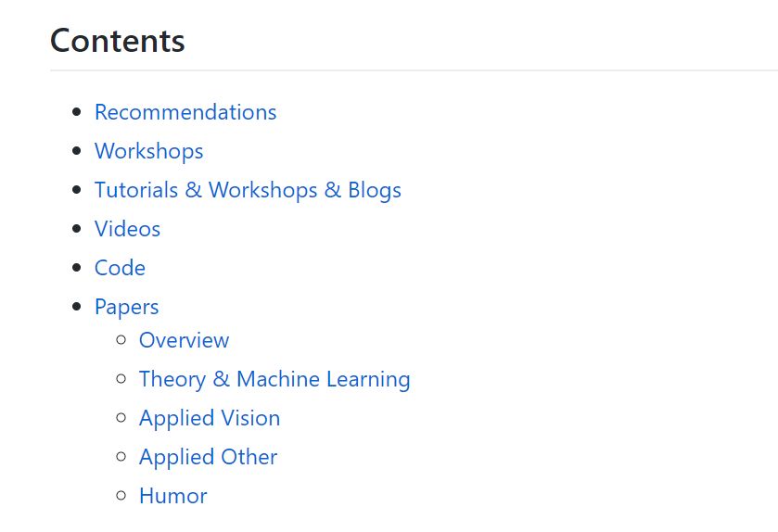Open the Humor subsection link
Screen dimensions: 778x532
click(x=172, y=496)
